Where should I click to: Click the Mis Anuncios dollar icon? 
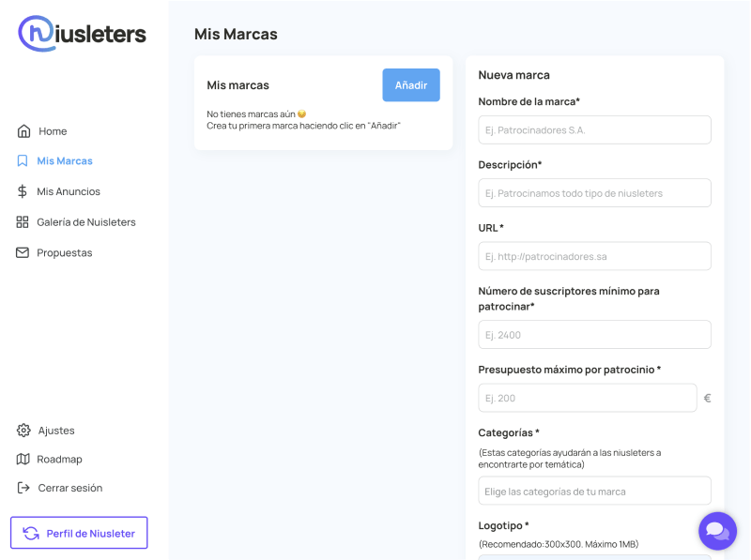click(23, 191)
